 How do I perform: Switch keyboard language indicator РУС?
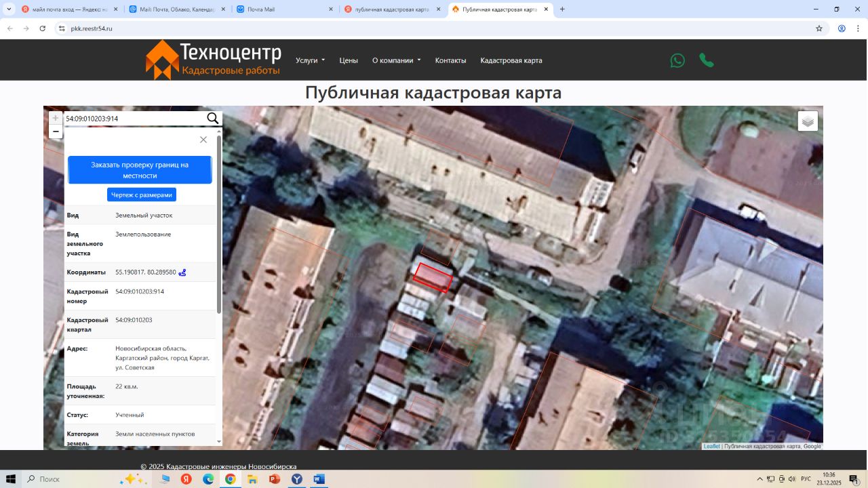[805, 479]
